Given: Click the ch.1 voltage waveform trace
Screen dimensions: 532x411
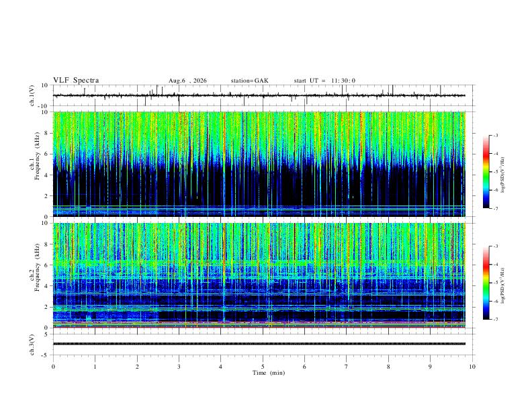Looking at the screenshot, I should tap(259, 95).
